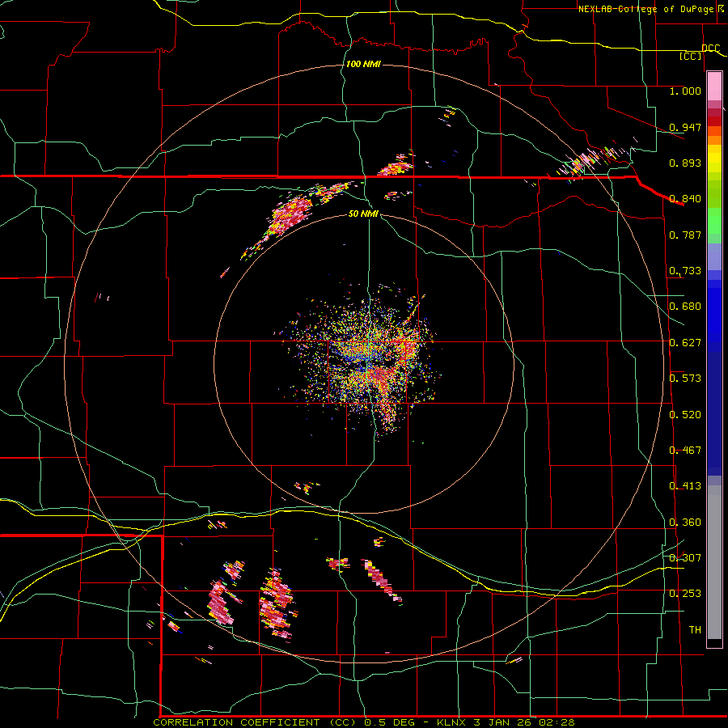Click the [CC] label above the color bar
Image resolution: width=728 pixels, height=728 pixels.
click(690, 56)
